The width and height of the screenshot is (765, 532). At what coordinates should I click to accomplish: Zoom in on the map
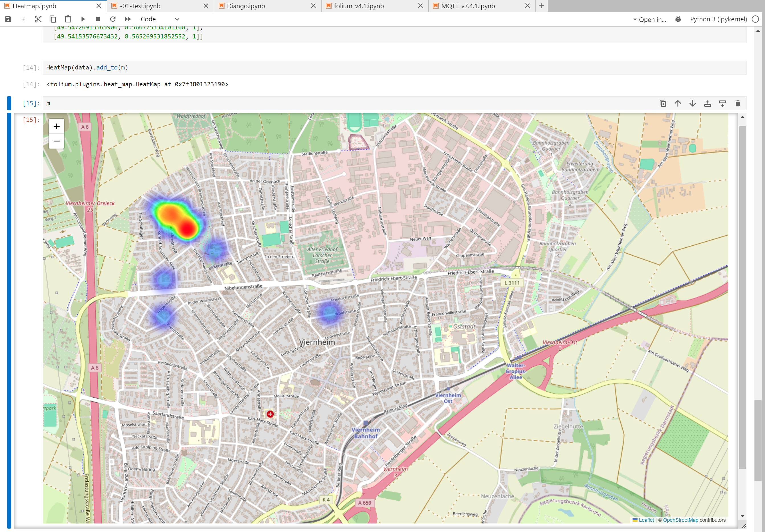coord(57,126)
